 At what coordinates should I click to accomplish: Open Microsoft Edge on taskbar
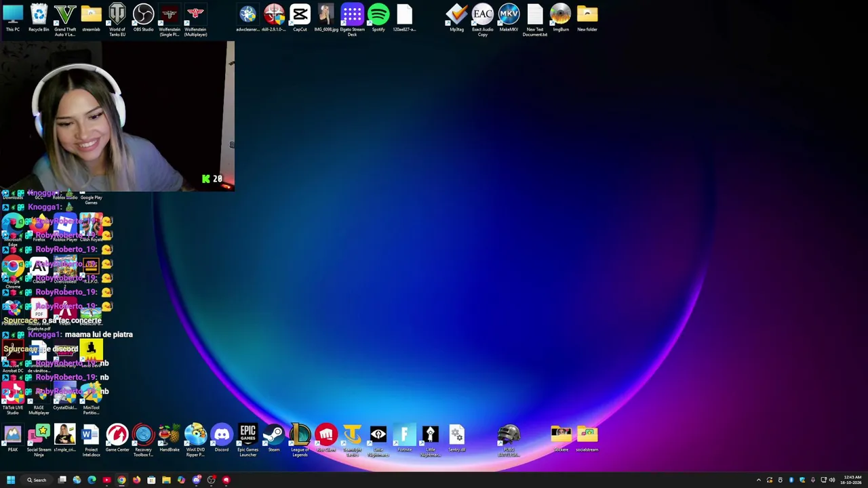[x=92, y=480]
